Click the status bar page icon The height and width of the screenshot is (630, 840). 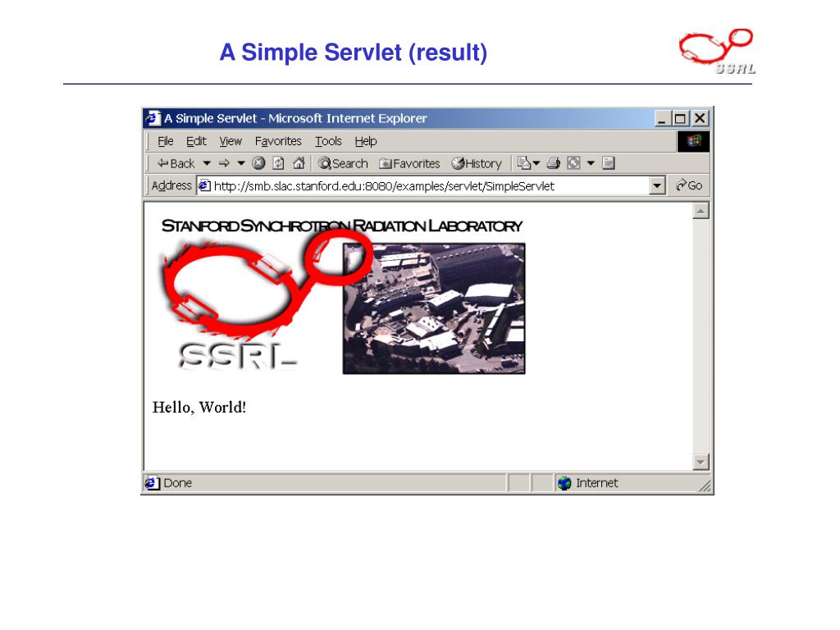pyautogui.click(x=152, y=482)
